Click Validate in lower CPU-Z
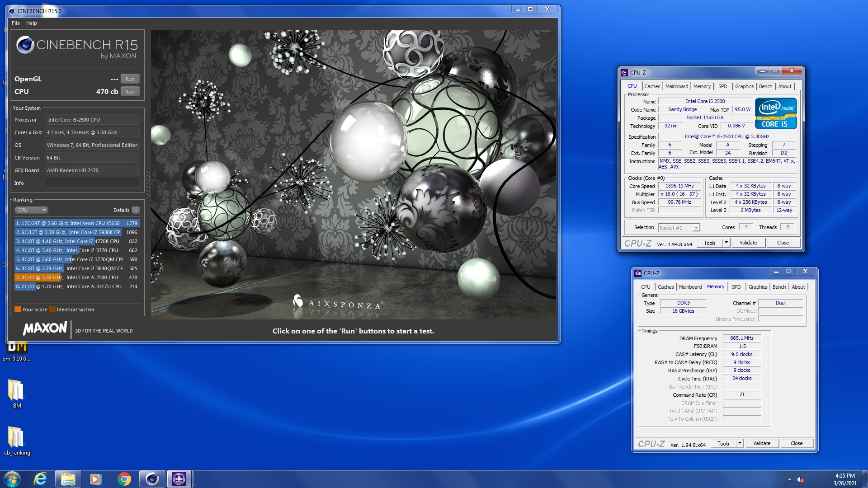The image size is (868, 488). [x=761, y=443]
